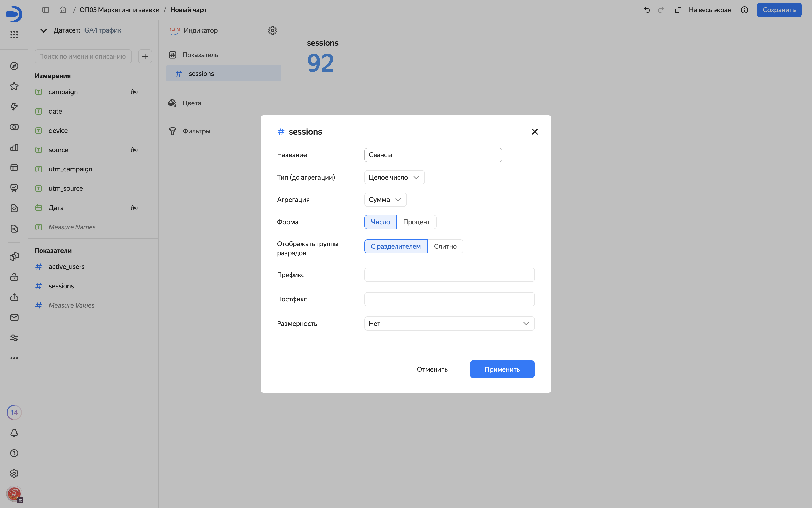The width and height of the screenshot is (812, 508).
Task: Open the services grid menu icon
Action: pyautogui.click(x=14, y=34)
